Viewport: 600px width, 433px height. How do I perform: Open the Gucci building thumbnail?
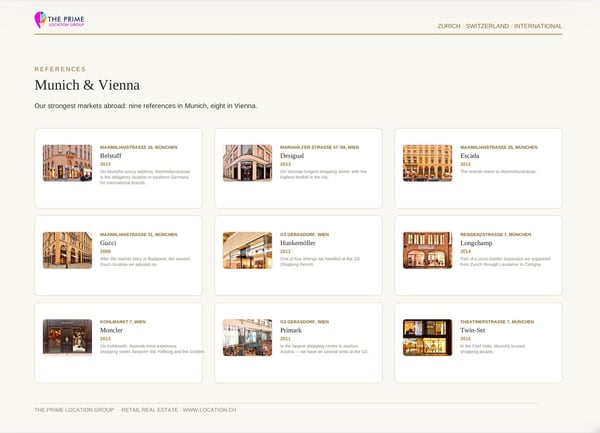[x=67, y=250]
